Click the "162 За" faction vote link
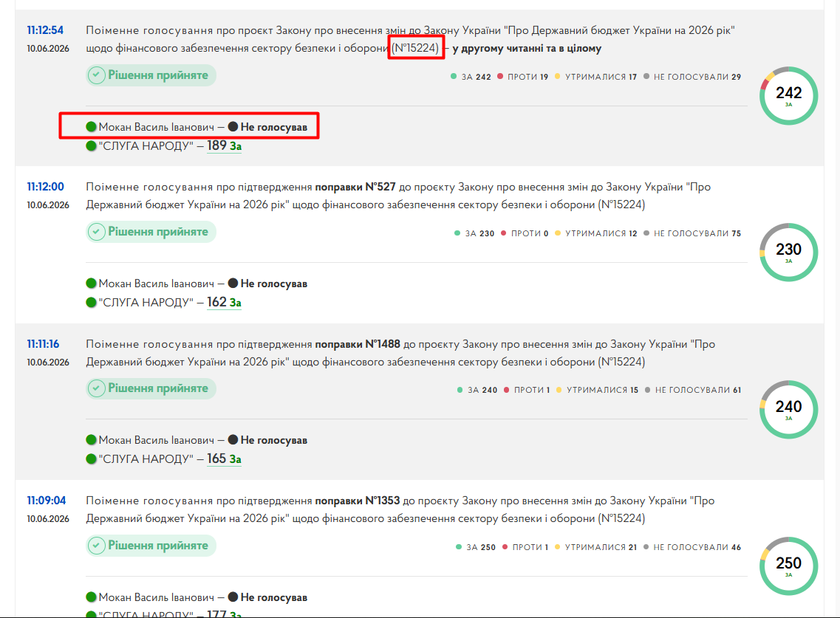Image resolution: width=840 pixels, height=618 pixels. point(224,303)
